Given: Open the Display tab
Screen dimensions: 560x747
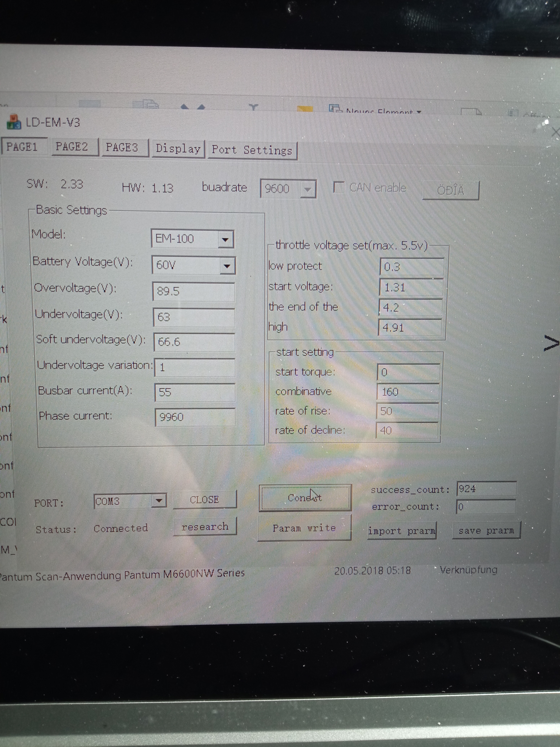Looking at the screenshot, I should [x=178, y=149].
